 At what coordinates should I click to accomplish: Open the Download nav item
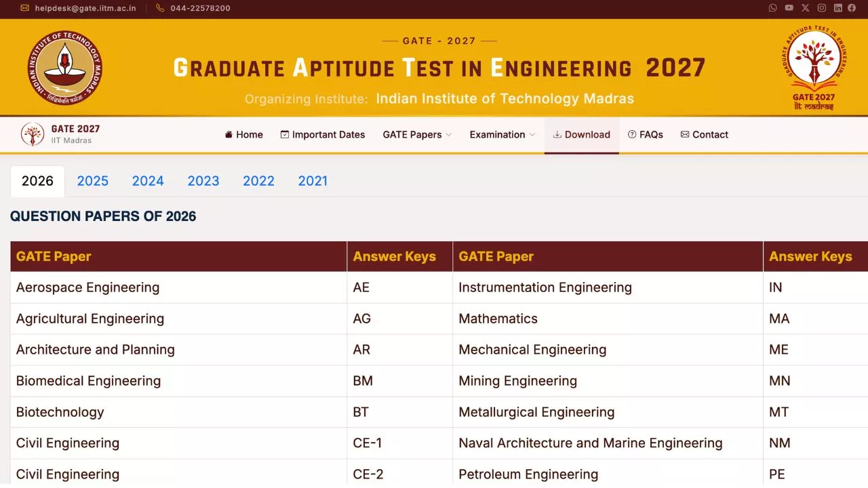582,134
